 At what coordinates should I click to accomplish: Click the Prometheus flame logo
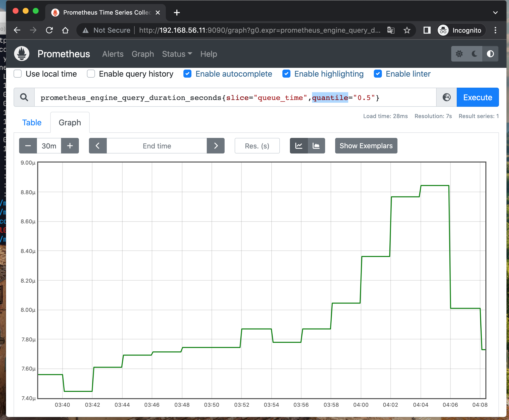22,54
